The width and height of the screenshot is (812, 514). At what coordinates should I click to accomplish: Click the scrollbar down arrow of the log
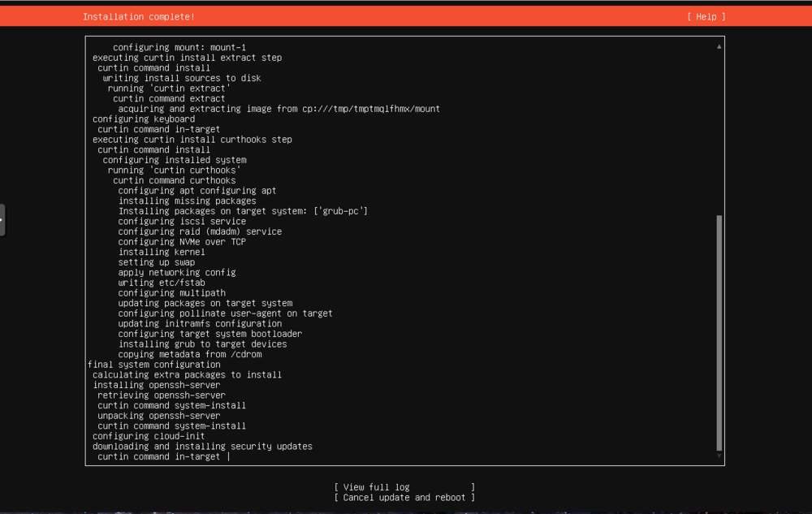(718, 457)
